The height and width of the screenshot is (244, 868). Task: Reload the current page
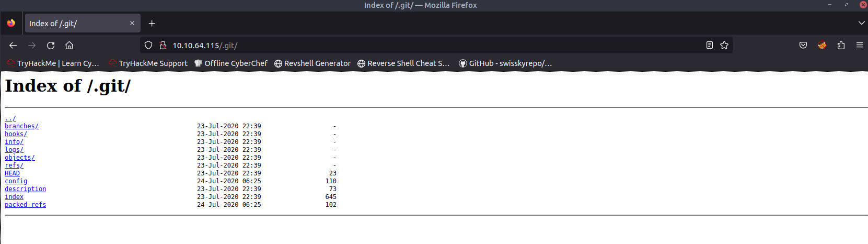pos(51,46)
